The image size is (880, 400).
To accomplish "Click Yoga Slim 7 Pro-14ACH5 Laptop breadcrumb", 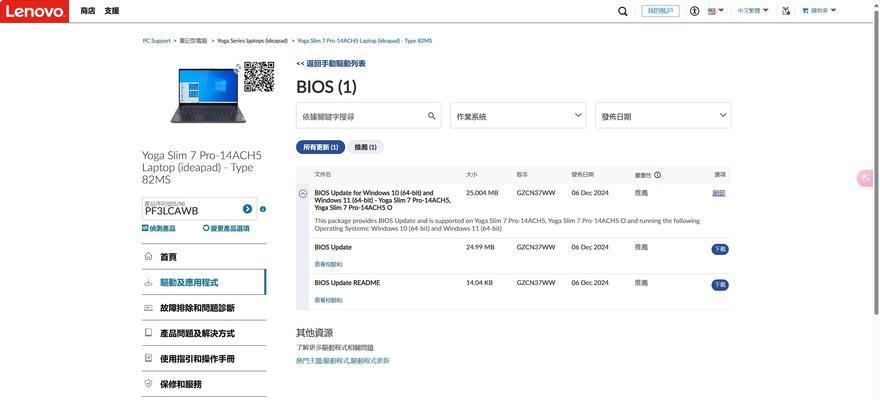I will click(364, 41).
